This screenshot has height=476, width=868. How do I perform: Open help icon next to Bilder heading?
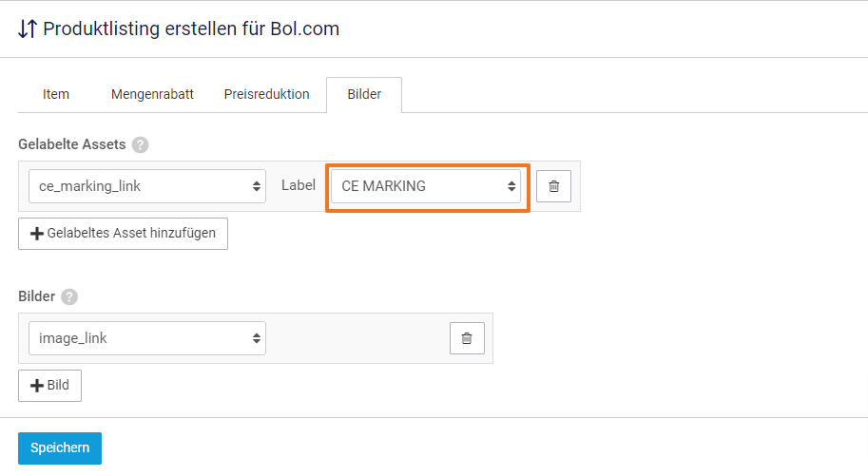point(69,297)
